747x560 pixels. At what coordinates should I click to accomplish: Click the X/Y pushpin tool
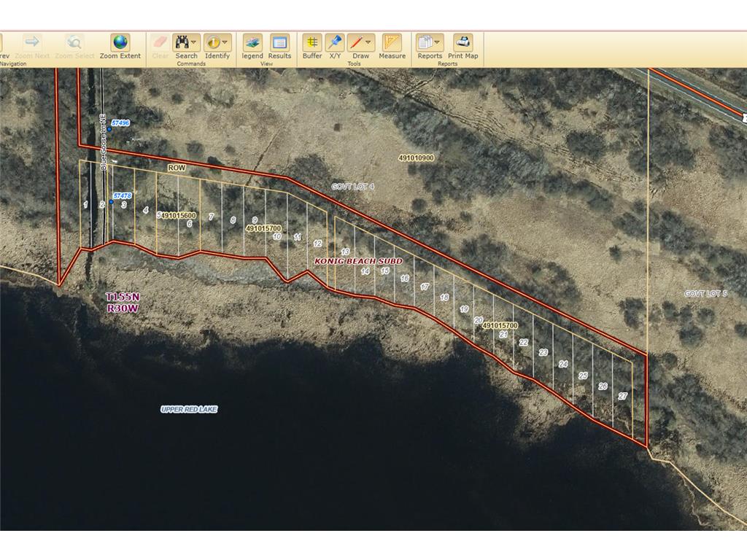pyautogui.click(x=335, y=43)
